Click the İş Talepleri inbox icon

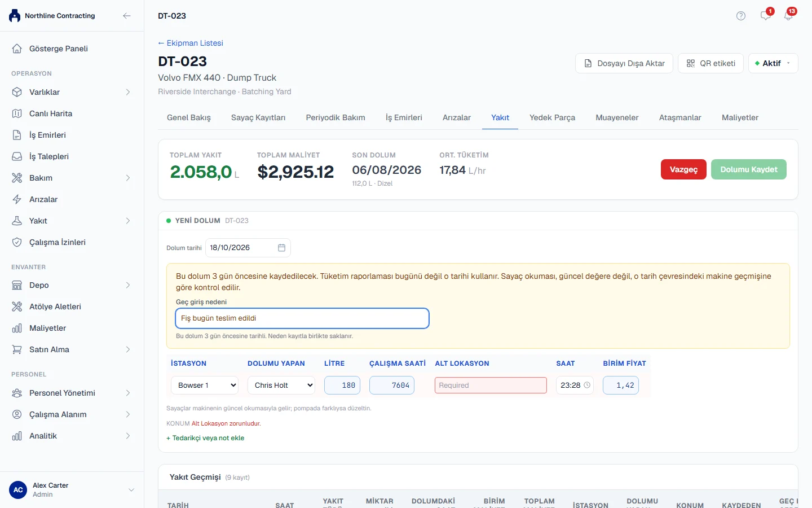click(x=17, y=156)
